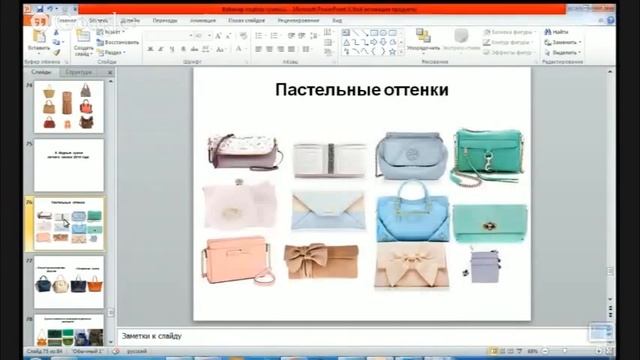Toggle Bold (Ж) formatting
The width and height of the screenshot is (640, 360).
(x=150, y=49)
